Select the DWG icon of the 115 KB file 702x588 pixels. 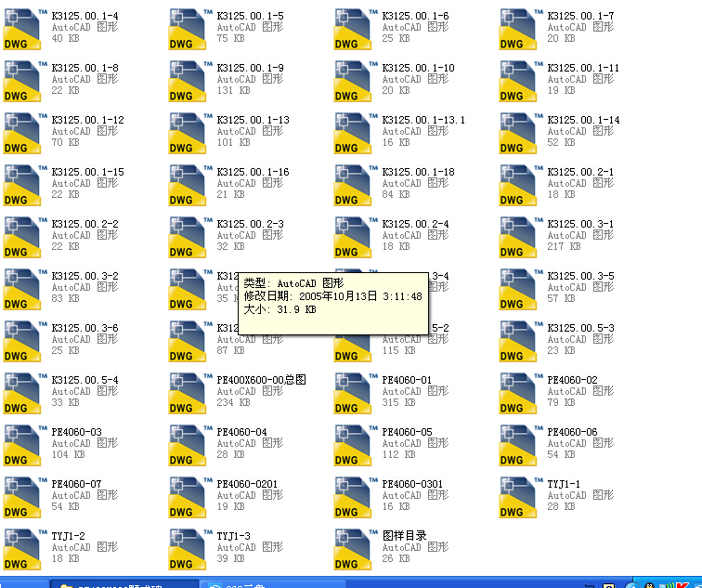point(352,348)
